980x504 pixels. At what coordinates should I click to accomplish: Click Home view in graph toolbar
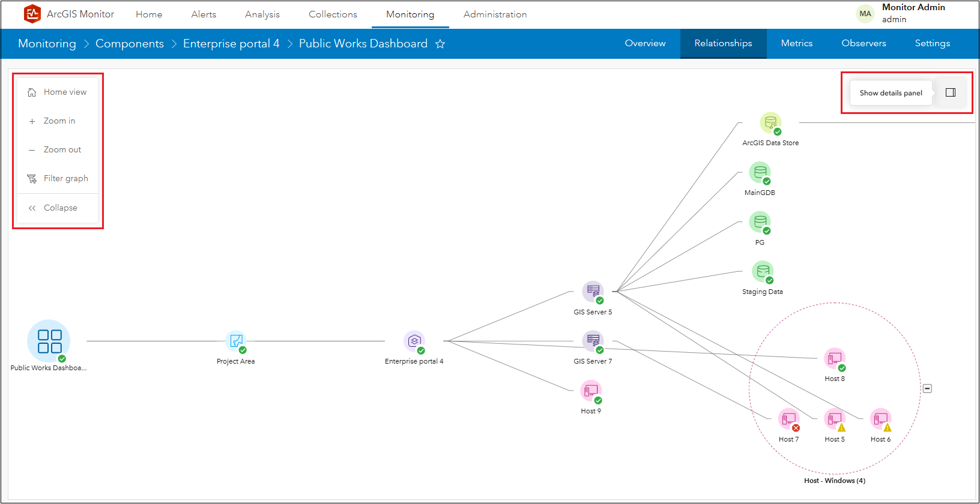coord(58,92)
